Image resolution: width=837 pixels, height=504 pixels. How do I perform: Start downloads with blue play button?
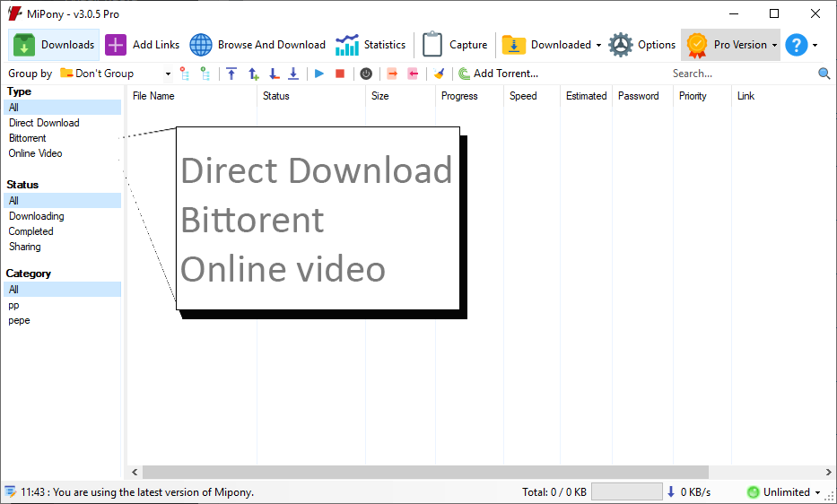click(319, 74)
